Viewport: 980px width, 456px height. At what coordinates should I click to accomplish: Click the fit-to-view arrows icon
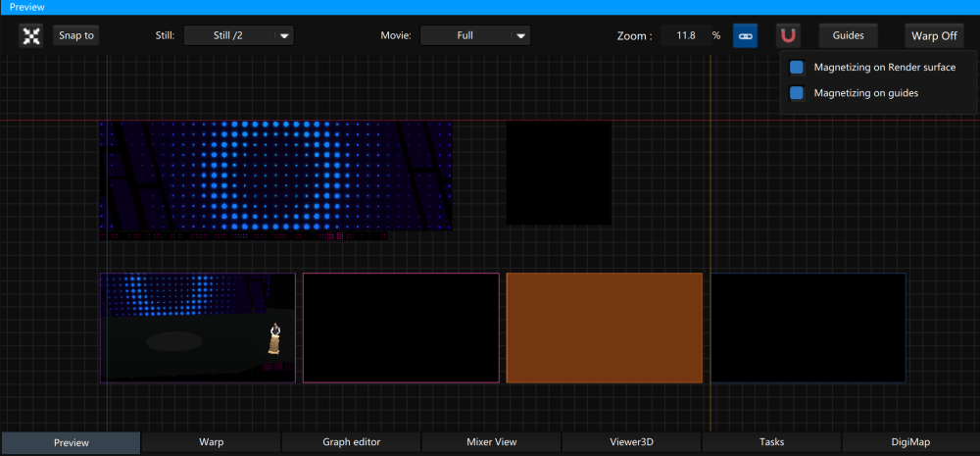[31, 36]
